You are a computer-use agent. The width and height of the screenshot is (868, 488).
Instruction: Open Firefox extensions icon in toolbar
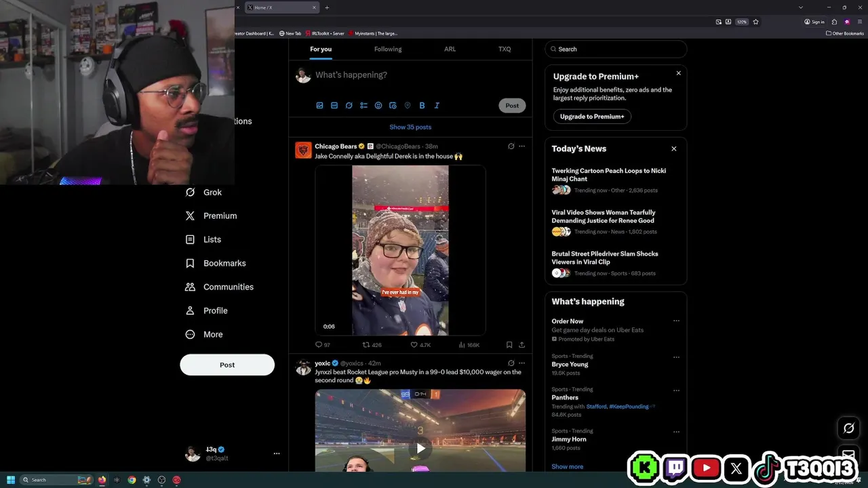(x=834, y=22)
